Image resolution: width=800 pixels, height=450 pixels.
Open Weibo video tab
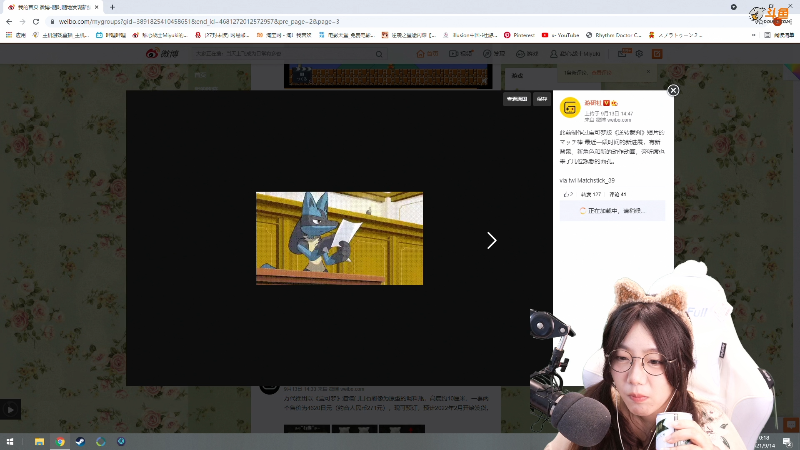(x=461, y=54)
